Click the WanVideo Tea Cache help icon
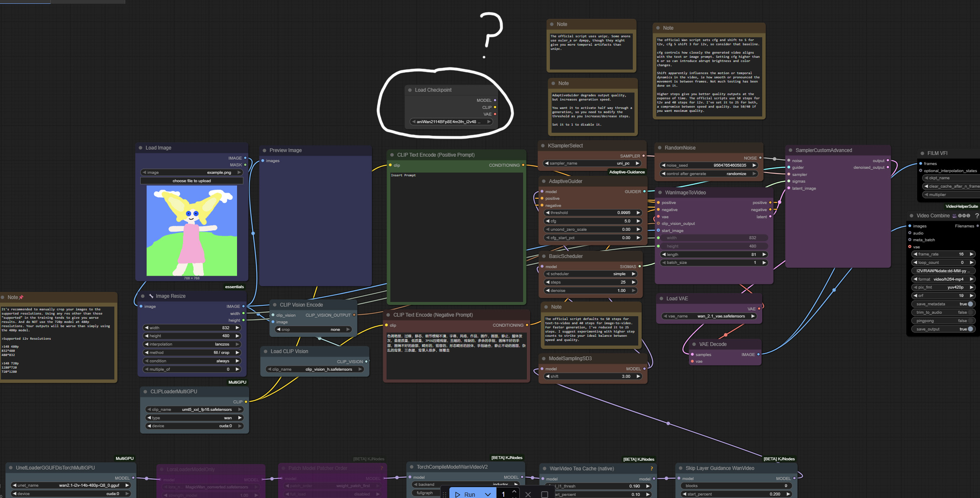980x498 pixels. [x=651, y=469]
